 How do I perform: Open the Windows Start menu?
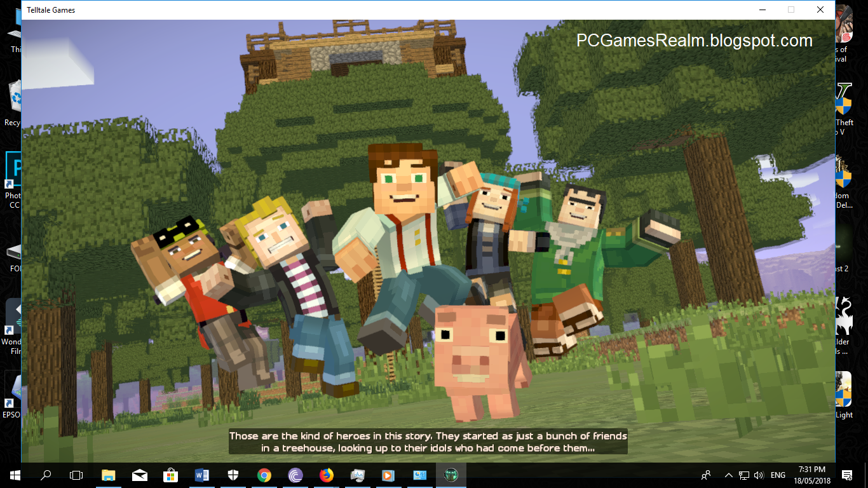[x=15, y=475]
